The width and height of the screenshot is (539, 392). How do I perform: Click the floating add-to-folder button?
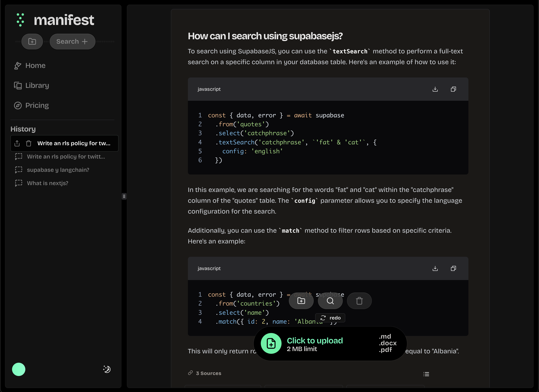click(301, 301)
